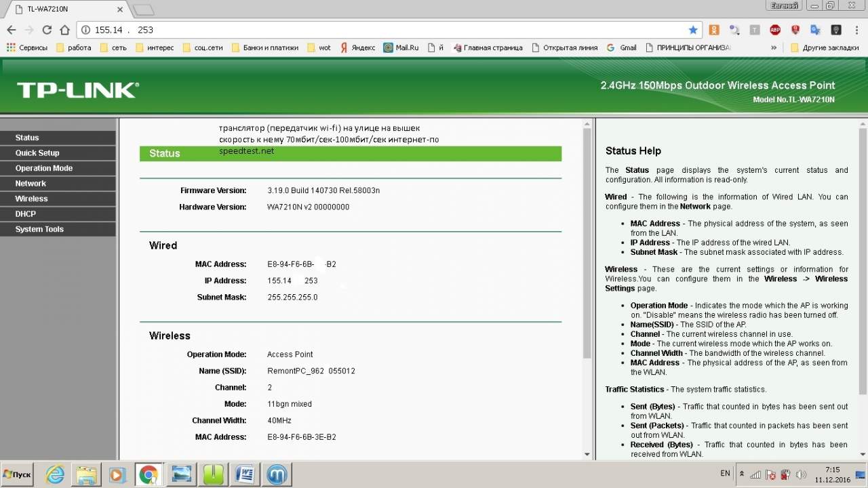
Task: Open the Action Center flag tray icon
Action: tap(770, 474)
